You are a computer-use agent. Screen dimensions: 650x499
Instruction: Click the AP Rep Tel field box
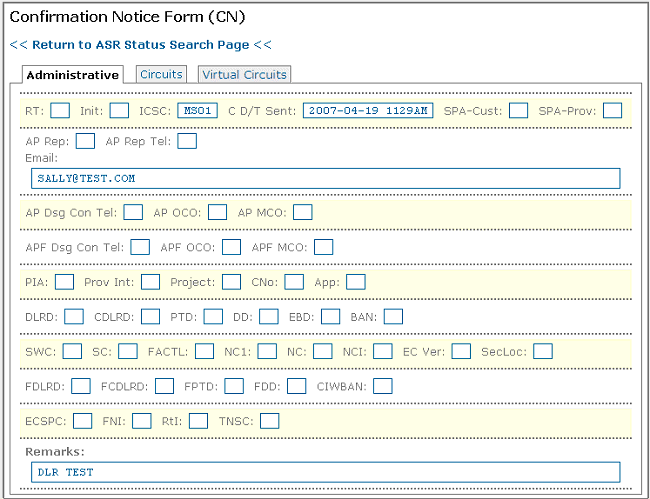pyautogui.click(x=187, y=141)
